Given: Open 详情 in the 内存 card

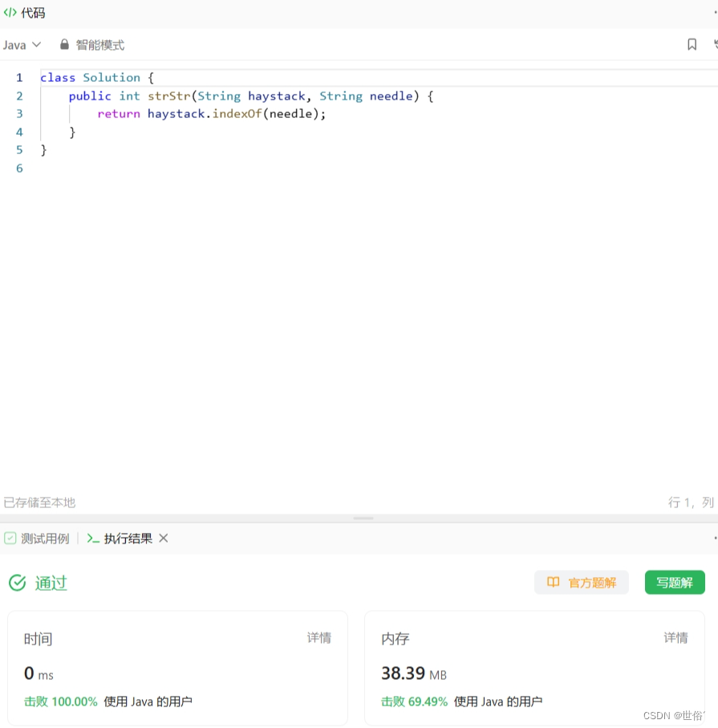Looking at the screenshot, I should (675, 637).
